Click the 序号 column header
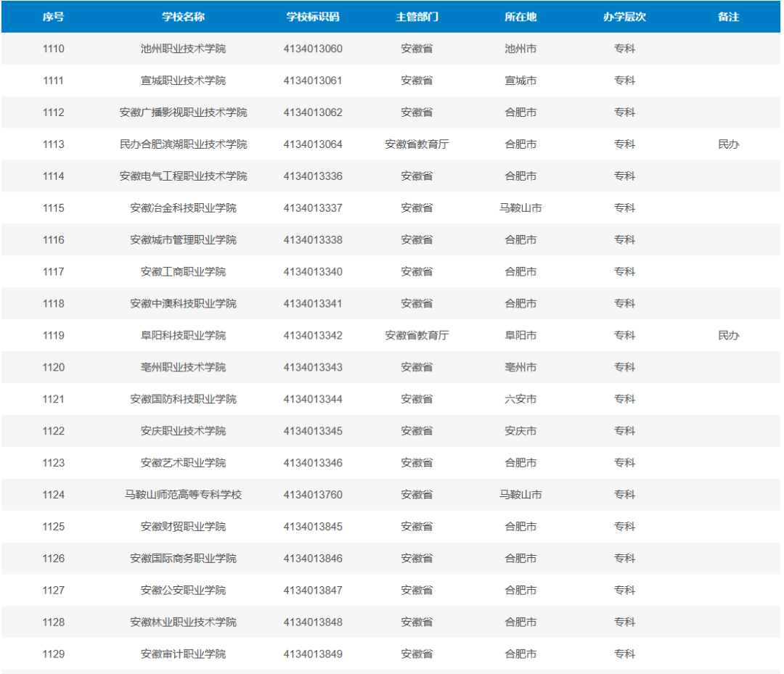The width and height of the screenshot is (784, 674). click(x=54, y=17)
